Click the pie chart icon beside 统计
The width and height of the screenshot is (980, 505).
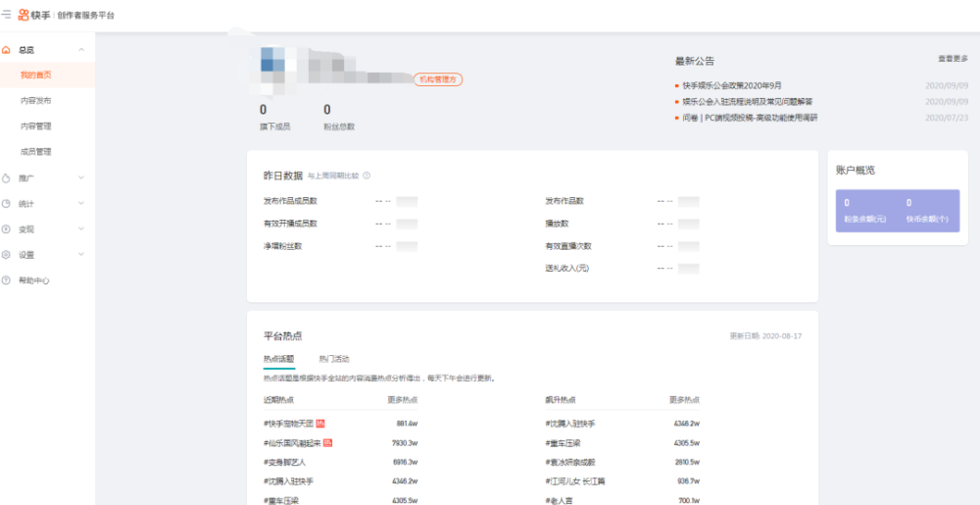click(6, 204)
